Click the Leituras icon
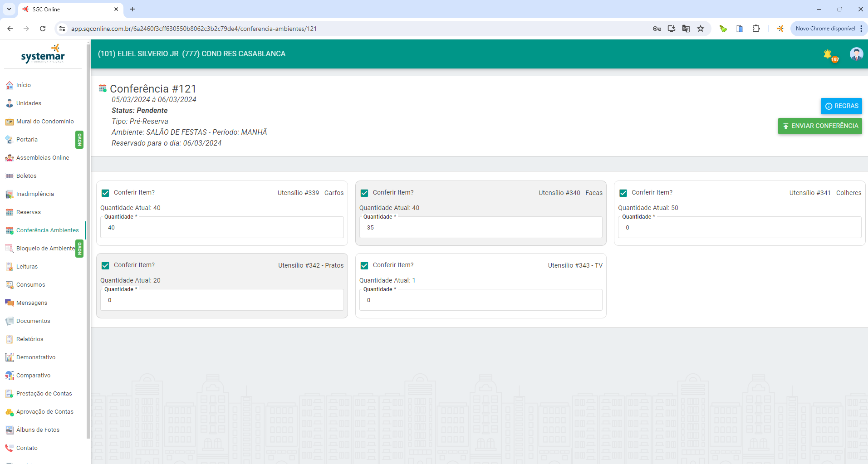Screen dimensions: 868x464 [x=9, y=267]
